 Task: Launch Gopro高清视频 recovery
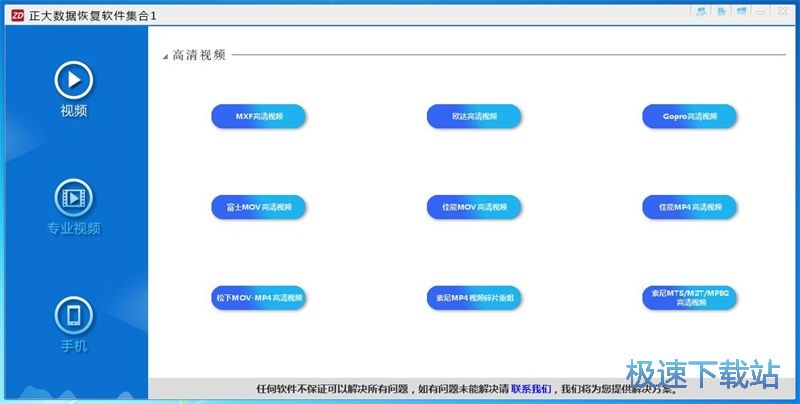tap(689, 116)
